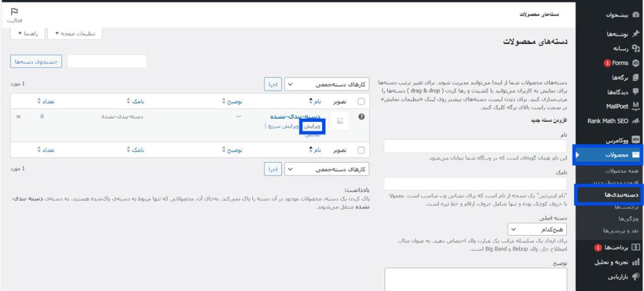Open the bottom کارهای دسته‌جمعی bulk actions dropdown
The image size is (644, 291).
(327, 169)
